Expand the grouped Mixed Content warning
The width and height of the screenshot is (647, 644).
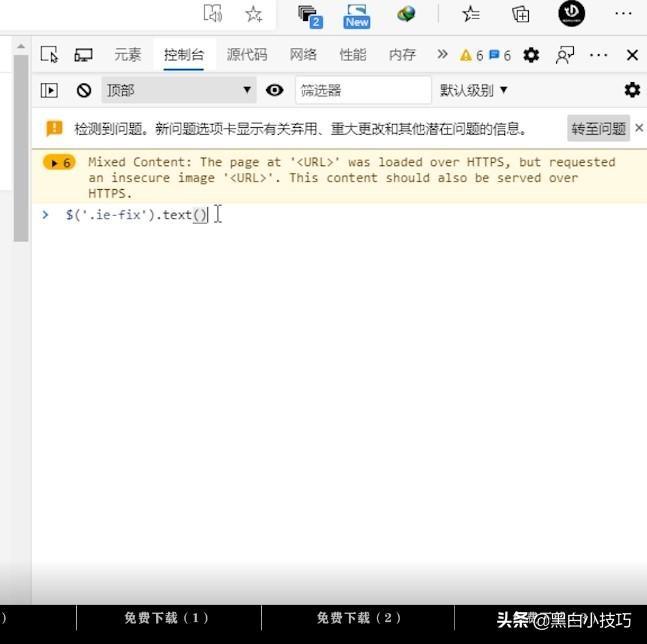[x=59, y=162]
